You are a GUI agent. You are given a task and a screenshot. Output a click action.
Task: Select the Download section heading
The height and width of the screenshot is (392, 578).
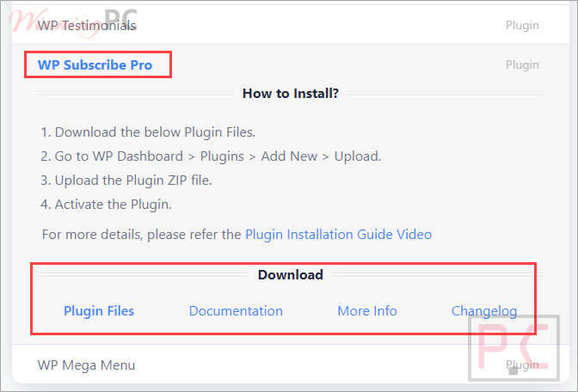click(291, 275)
